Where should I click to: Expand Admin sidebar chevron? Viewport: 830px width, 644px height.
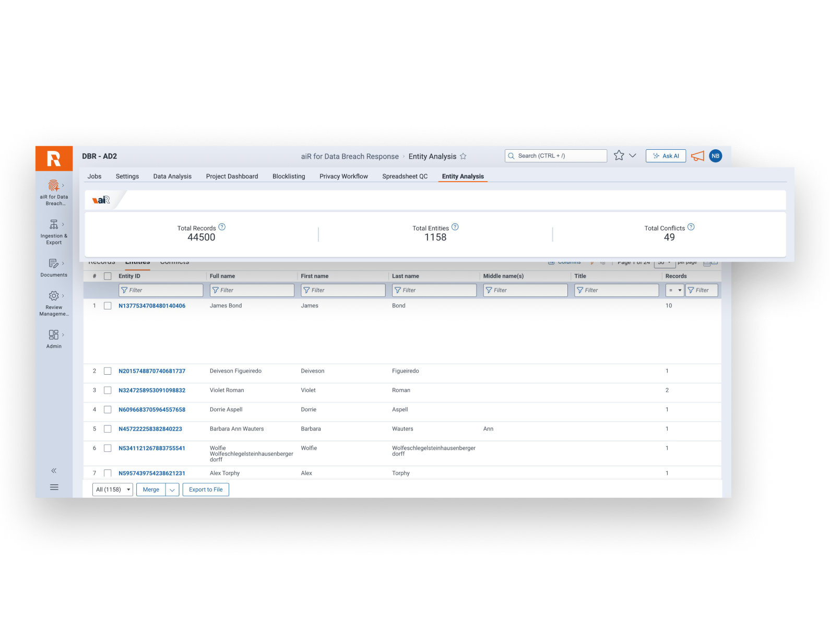[x=63, y=335]
